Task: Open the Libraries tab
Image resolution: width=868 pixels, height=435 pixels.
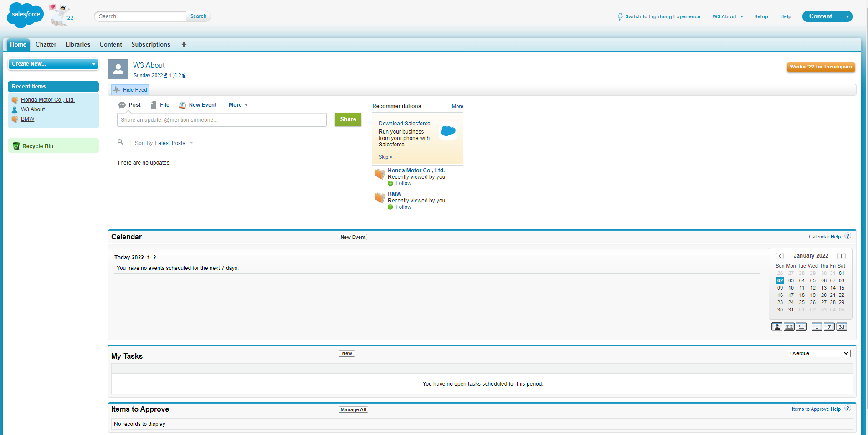Action: pyautogui.click(x=78, y=44)
